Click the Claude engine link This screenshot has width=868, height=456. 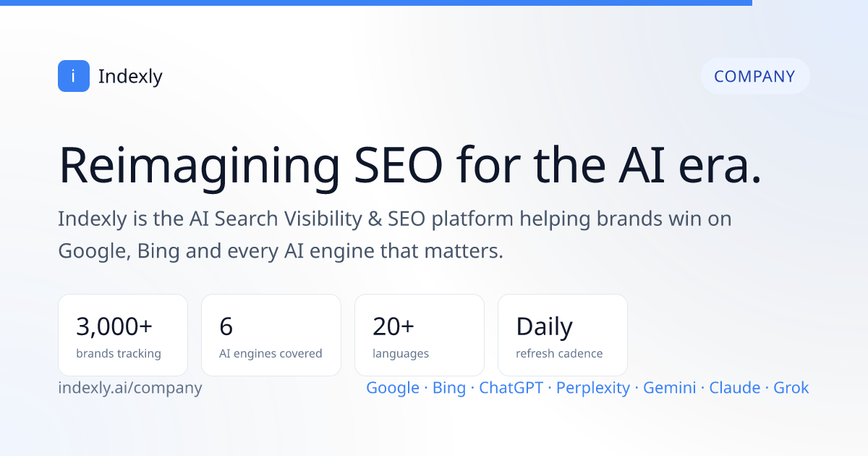[735, 388]
